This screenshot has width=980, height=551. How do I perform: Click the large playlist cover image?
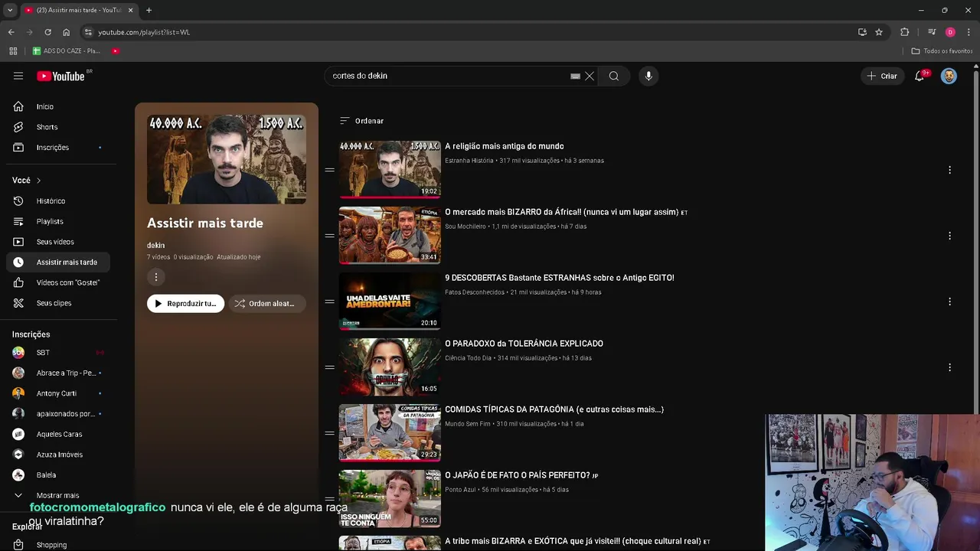coord(227,159)
